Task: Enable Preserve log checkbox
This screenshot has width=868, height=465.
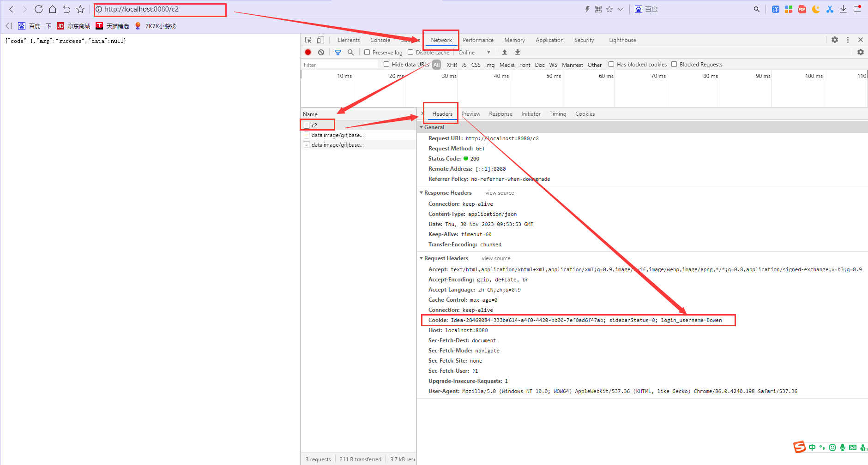Action: coord(367,53)
